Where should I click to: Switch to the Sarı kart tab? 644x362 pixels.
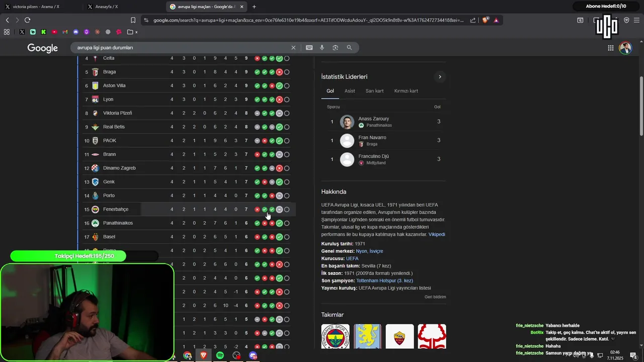(374, 91)
